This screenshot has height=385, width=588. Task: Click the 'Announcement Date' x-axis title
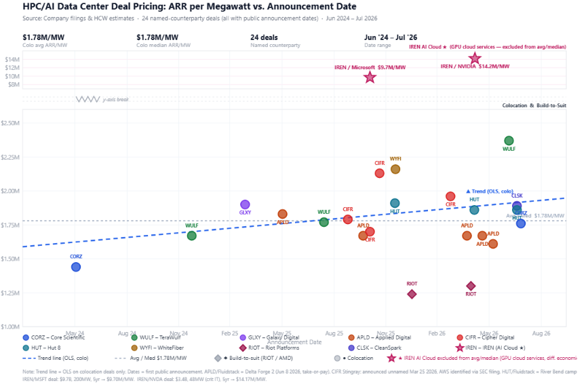(x=294, y=342)
